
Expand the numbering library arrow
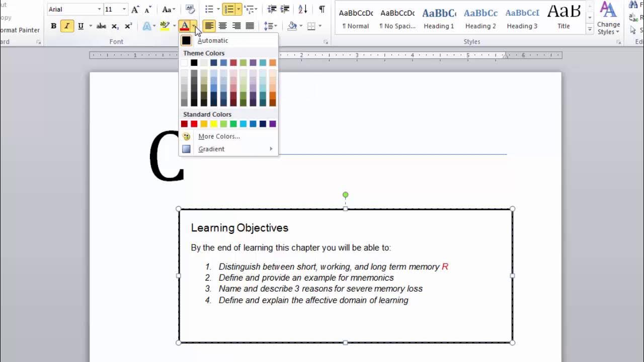point(238,10)
